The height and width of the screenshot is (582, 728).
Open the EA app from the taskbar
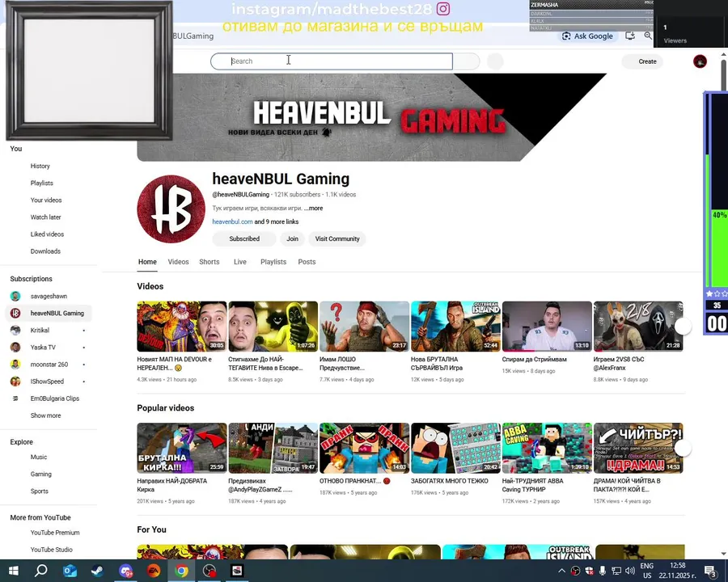click(154, 571)
